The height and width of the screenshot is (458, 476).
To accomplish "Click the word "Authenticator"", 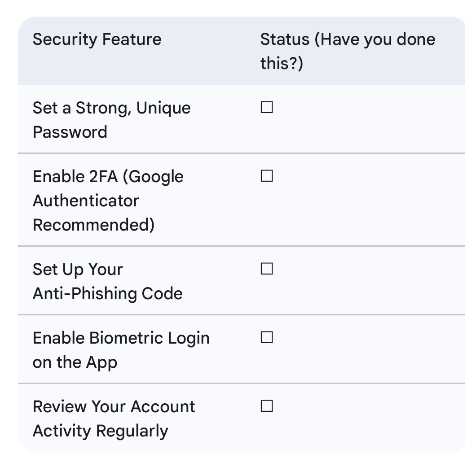I will click(x=86, y=201).
